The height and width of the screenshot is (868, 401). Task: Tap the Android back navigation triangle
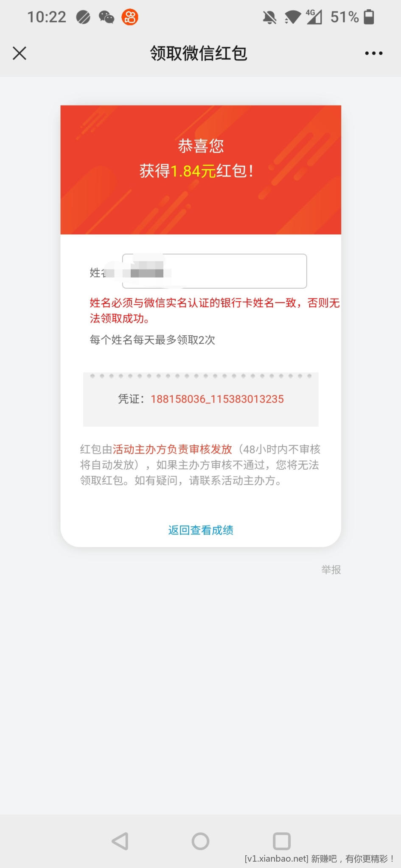[x=120, y=841]
